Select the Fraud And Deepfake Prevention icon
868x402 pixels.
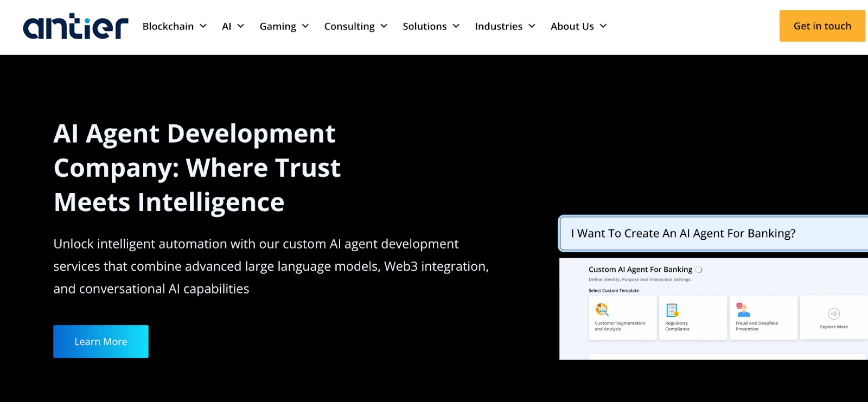coord(743,310)
